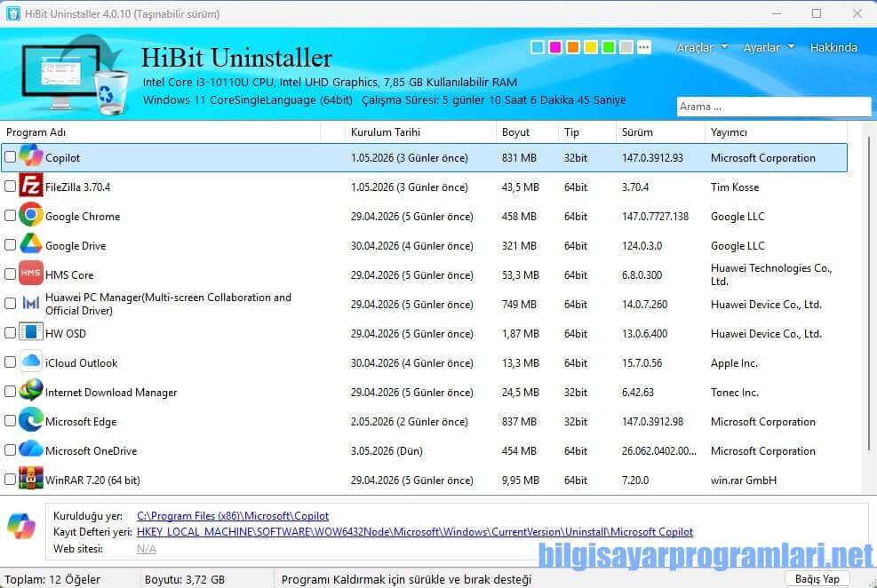Choose the yellow theme color swatch

tap(591, 47)
